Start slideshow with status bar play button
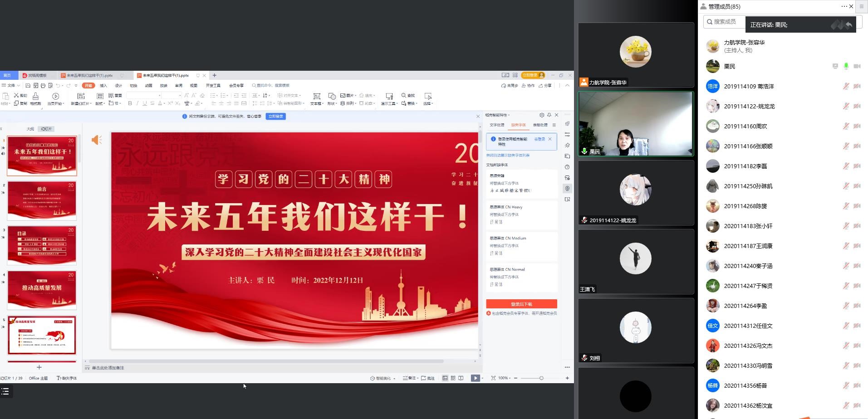The height and width of the screenshot is (419, 868). [x=475, y=378]
